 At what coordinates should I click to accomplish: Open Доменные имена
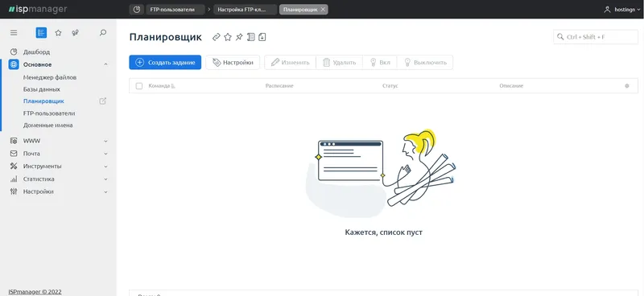point(47,125)
